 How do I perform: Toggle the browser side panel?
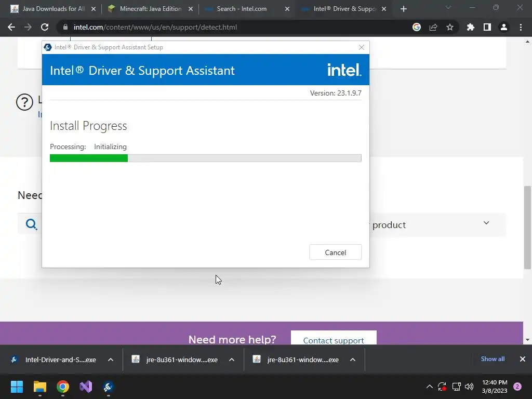pyautogui.click(x=487, y=27)
